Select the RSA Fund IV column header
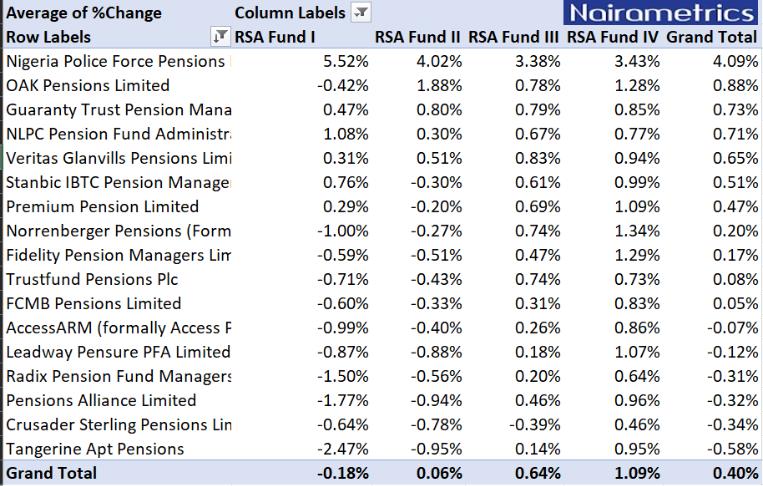 (612, 37)
